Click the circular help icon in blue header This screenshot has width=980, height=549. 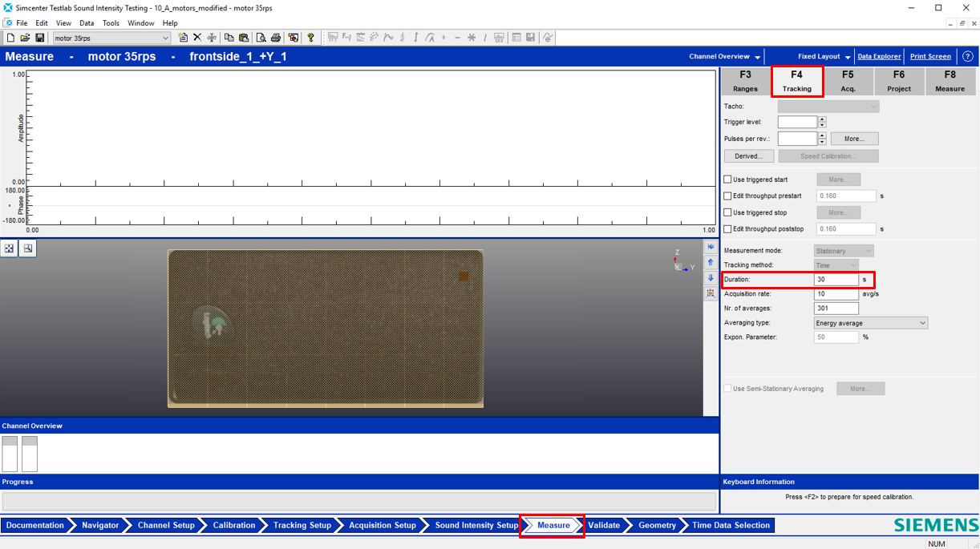coord(968,56)
